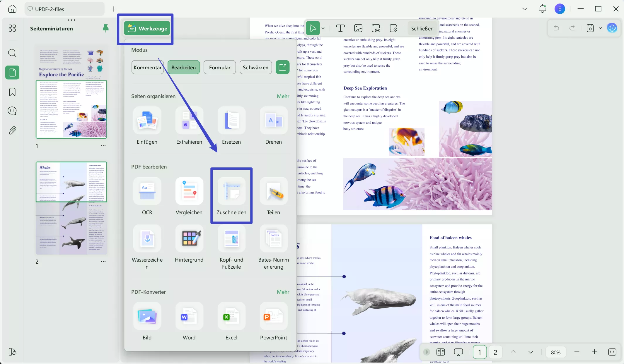Click the Teilen split tool icon
Screen dimensions: 624x364
tap(273, 191)
